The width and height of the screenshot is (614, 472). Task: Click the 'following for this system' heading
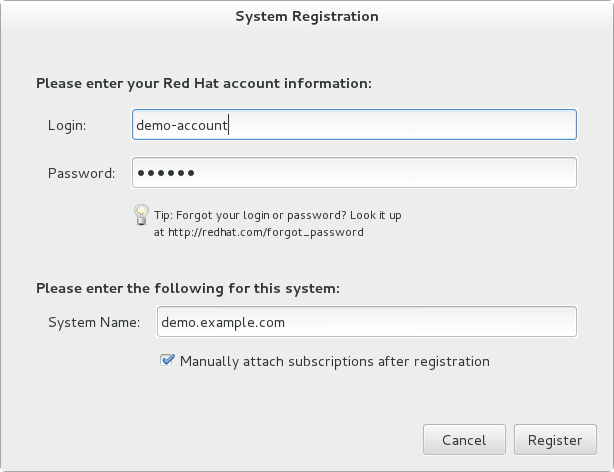pyautogui.click(x=188, y=288)
